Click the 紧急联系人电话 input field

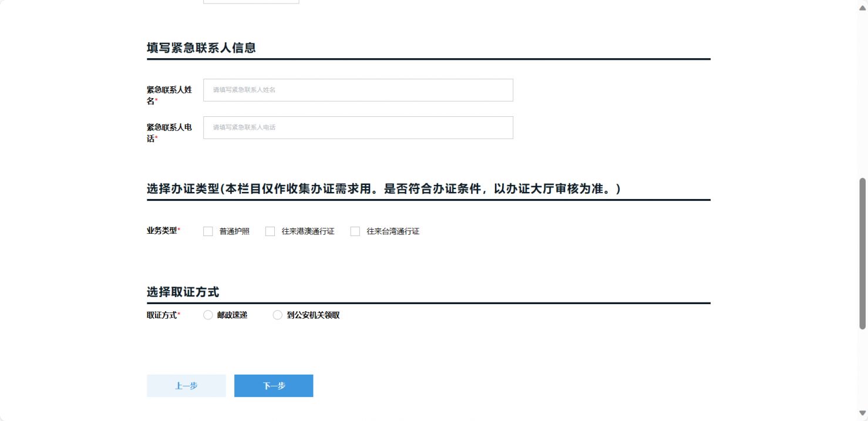[358, 127]
